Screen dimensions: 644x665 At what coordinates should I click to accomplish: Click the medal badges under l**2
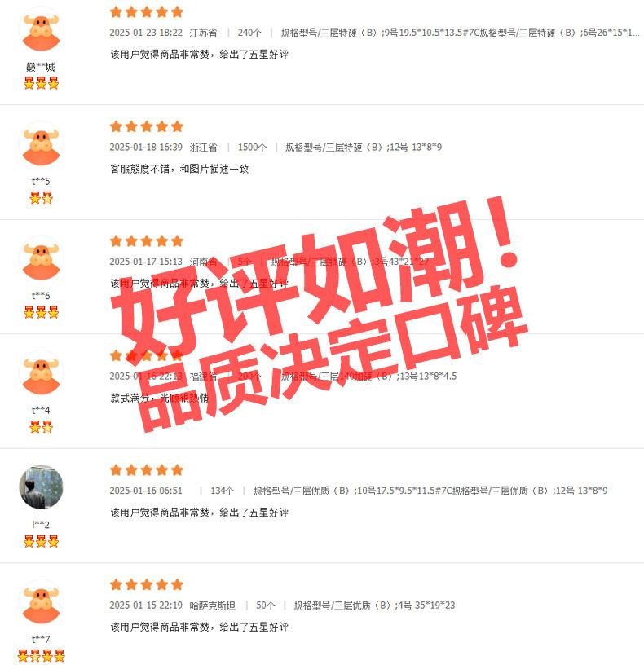point(41,541)
